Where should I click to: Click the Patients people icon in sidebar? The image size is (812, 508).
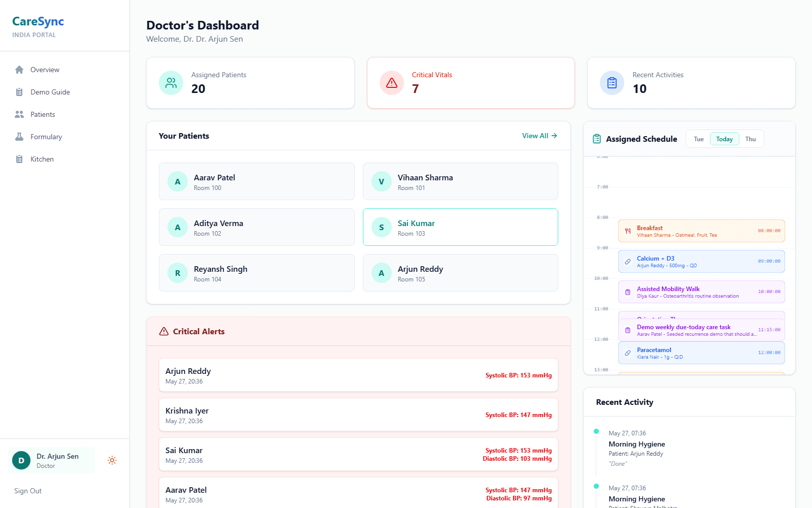tap(19, 114)
